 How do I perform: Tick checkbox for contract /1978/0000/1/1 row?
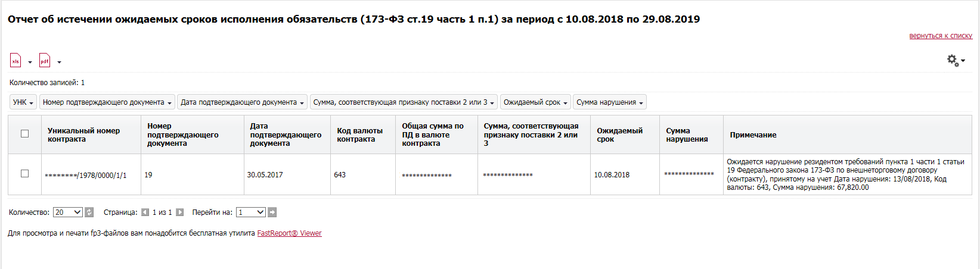click(24, 173)
